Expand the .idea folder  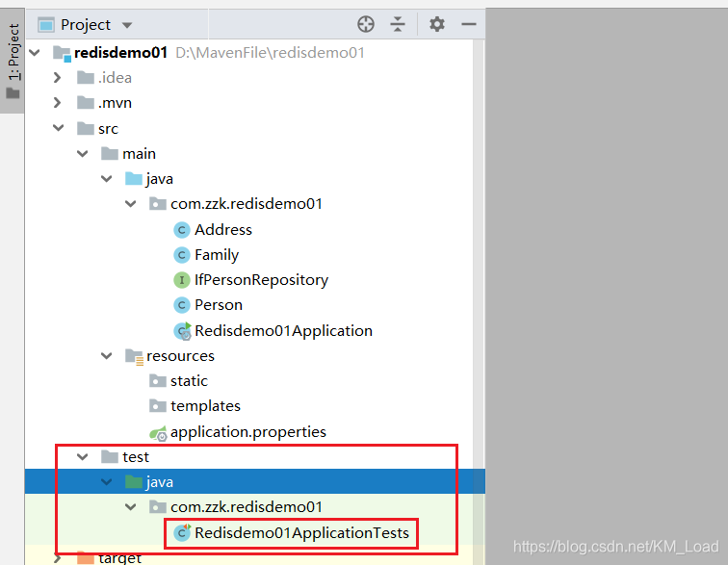(58, 78)
